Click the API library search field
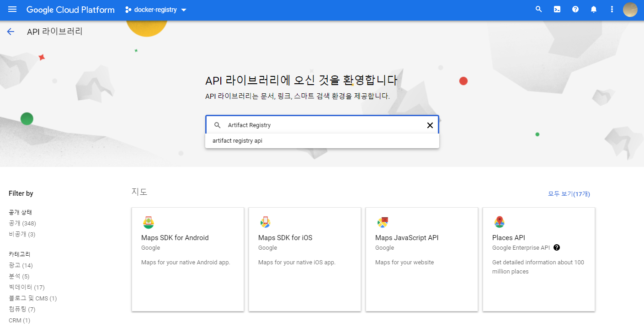The height and width of the screenshot is (327, 644). (x=322, y=125)
